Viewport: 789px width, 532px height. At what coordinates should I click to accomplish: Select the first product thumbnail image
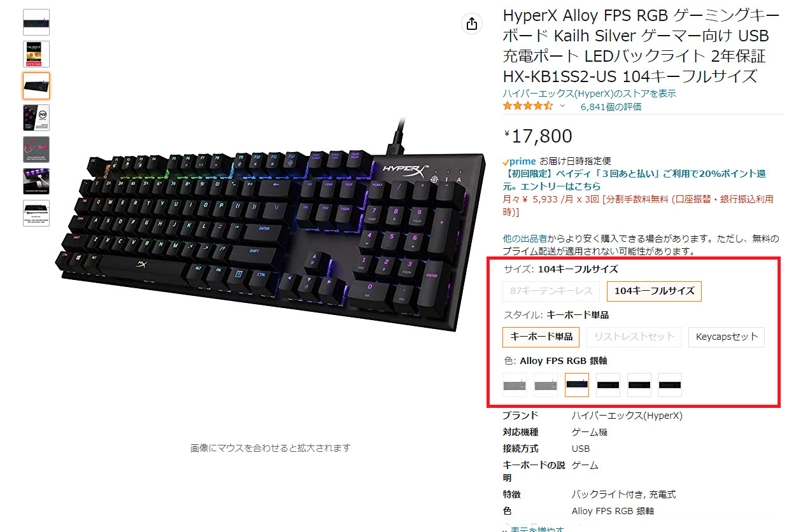point(36,22)
